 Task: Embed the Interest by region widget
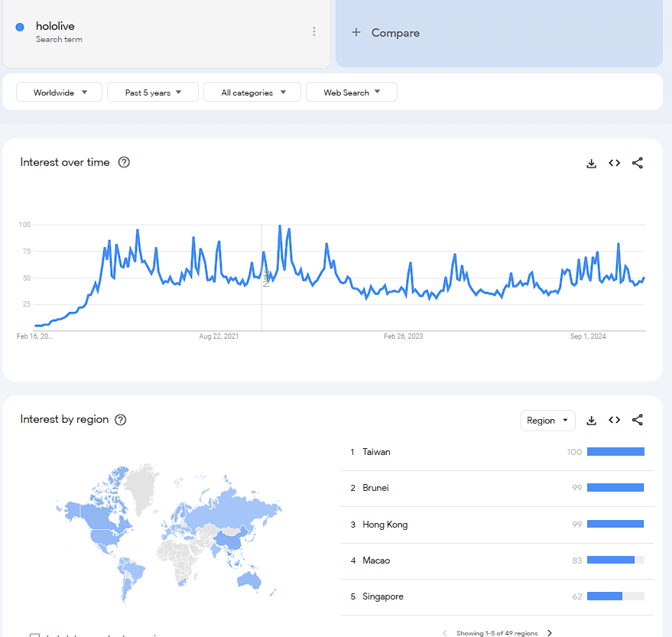click(x=614, y=420)
